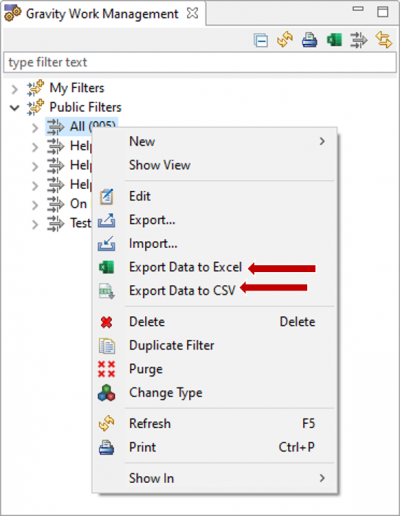The image size is (400, 516).
Task: Choose Export Data to CSV
Action: [182, 291]
